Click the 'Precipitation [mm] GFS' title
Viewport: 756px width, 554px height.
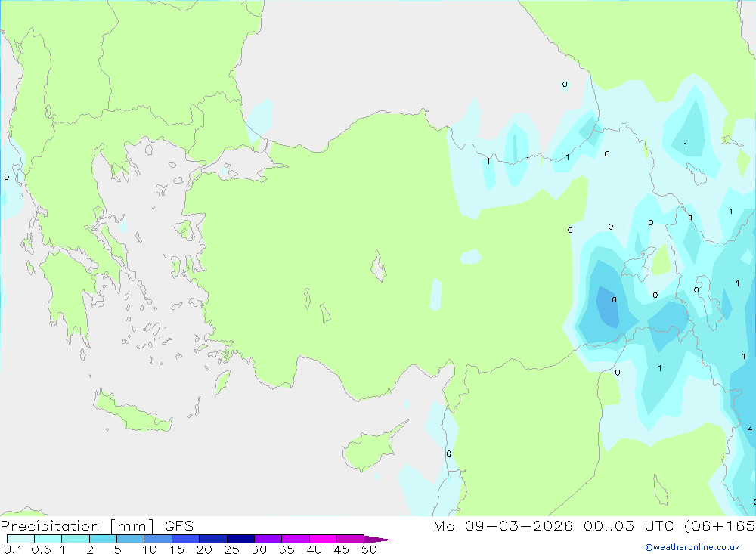tap(97, 526)
